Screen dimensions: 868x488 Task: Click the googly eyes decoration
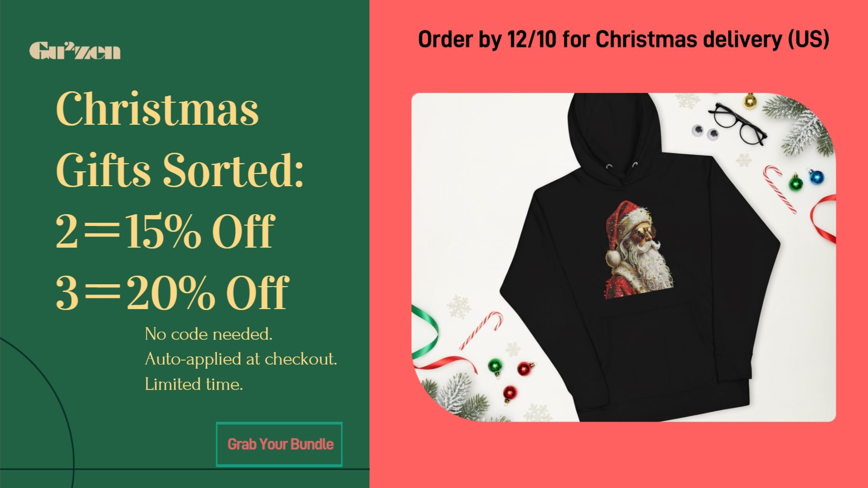point(705,132)
